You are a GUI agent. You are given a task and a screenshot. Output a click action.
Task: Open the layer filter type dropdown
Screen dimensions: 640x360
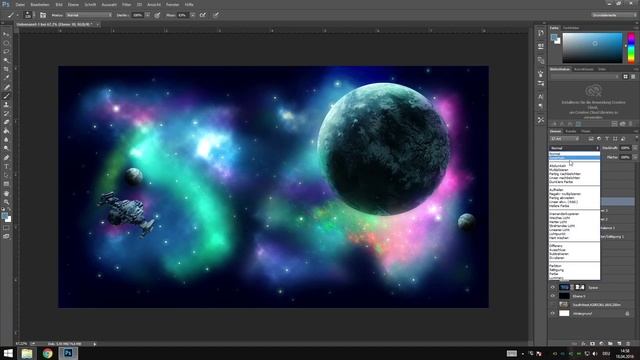[x=564, y=139]
